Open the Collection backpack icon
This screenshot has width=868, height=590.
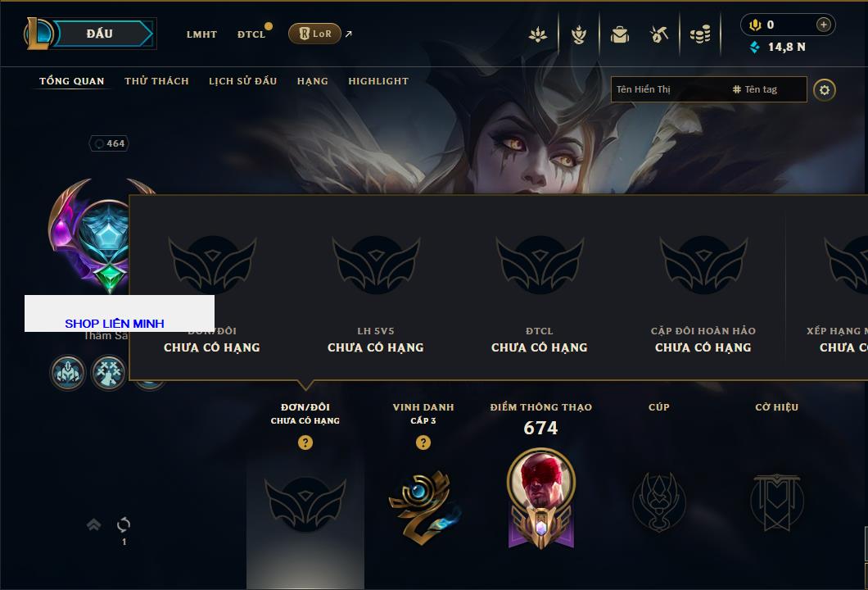point(619,35)
